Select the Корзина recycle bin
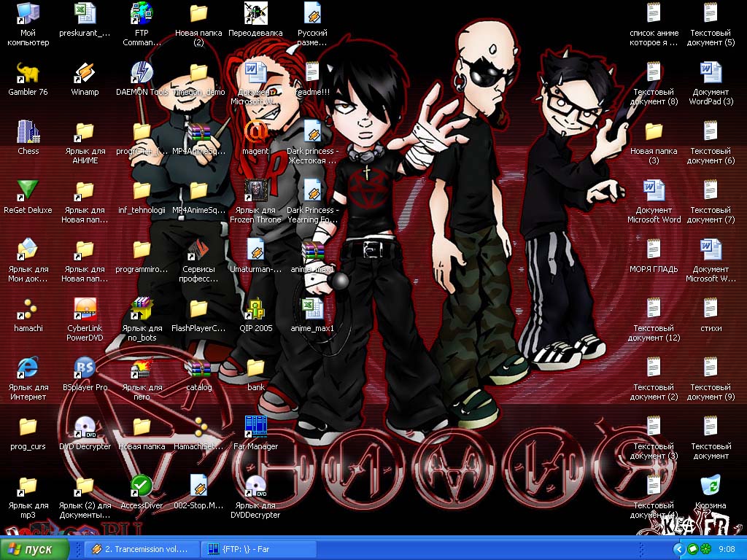 click(x=710, y=486)
